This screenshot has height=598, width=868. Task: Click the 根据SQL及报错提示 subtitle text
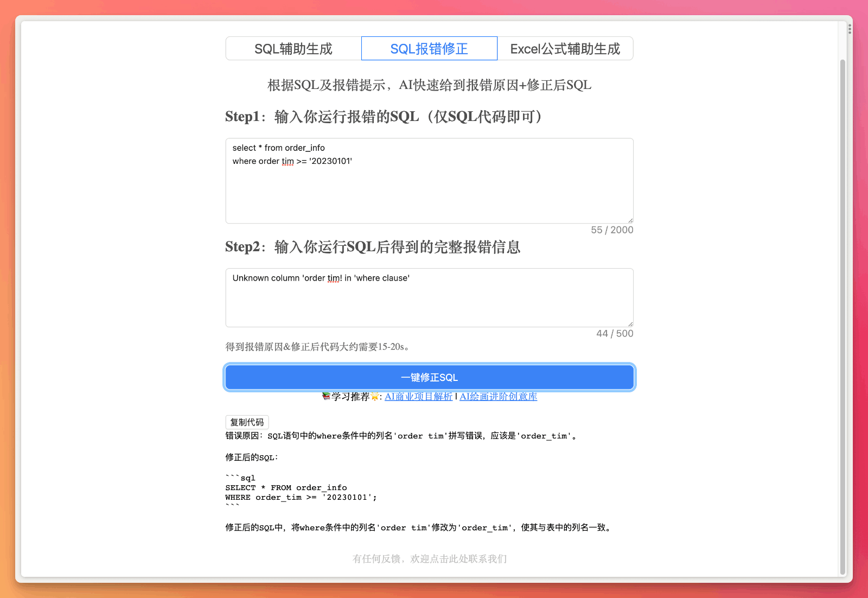tap(429, 85)
